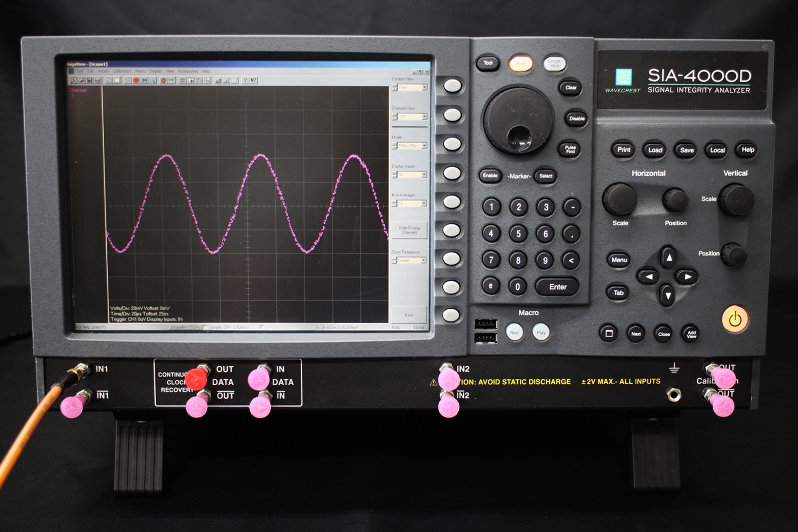The width and height of the screenshot is (798, 532).
Task: Click the magnifier toolbar icon
Action: pyautogui.click(x=152, y=81)
